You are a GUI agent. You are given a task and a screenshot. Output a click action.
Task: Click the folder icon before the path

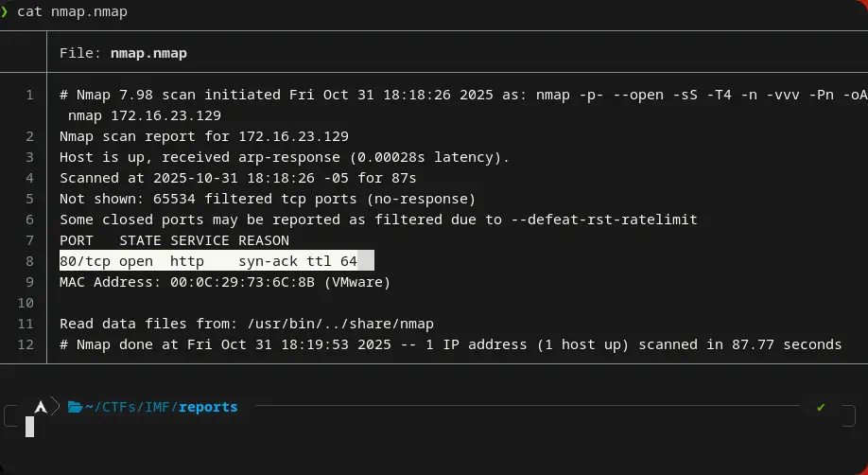pos(76,407)
